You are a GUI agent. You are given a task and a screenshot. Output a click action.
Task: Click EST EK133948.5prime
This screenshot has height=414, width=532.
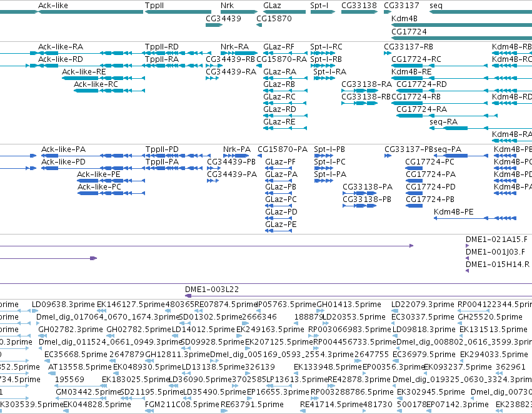pyautogui.click(x=328, y=367)
